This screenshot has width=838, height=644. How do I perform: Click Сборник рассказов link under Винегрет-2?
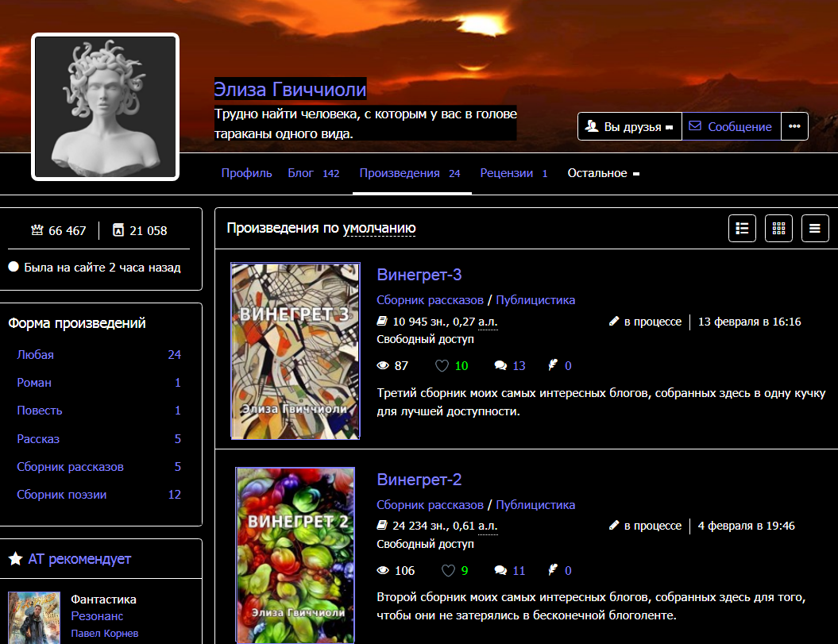[x=430, y=505]
